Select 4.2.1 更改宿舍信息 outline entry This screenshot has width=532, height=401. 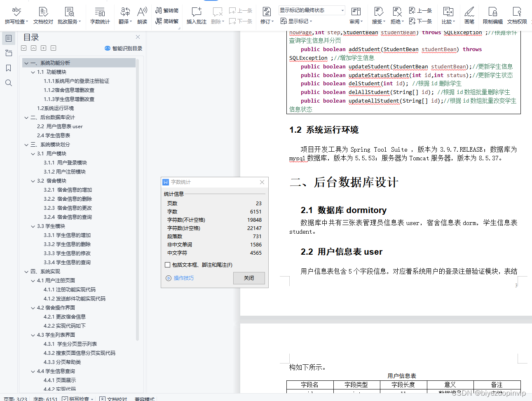pos(65,317)
